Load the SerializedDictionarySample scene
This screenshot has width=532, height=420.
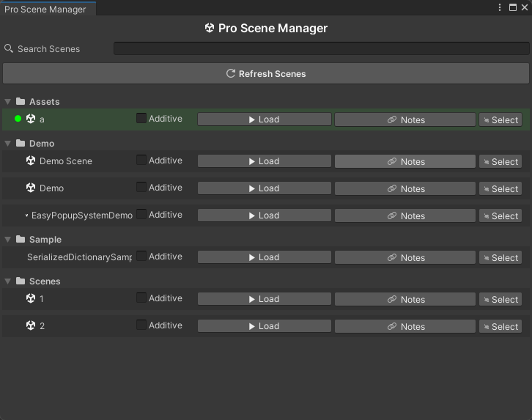265,257
